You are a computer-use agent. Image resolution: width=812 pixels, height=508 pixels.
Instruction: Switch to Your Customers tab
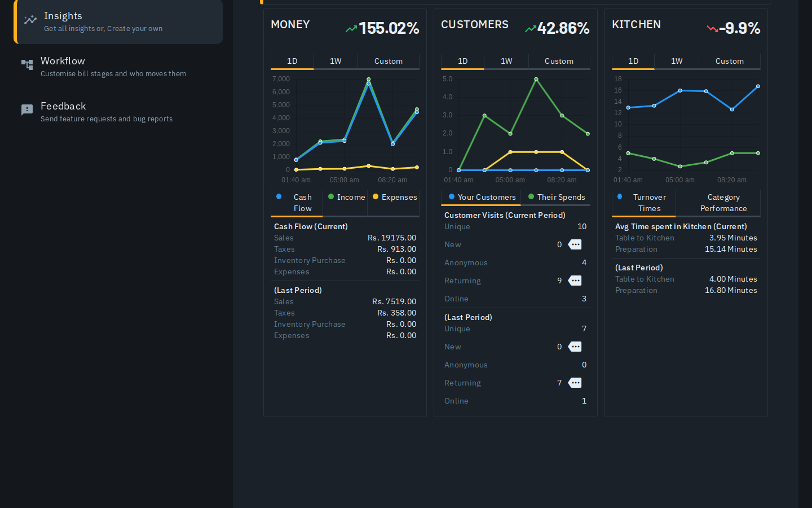click(481, 197)
